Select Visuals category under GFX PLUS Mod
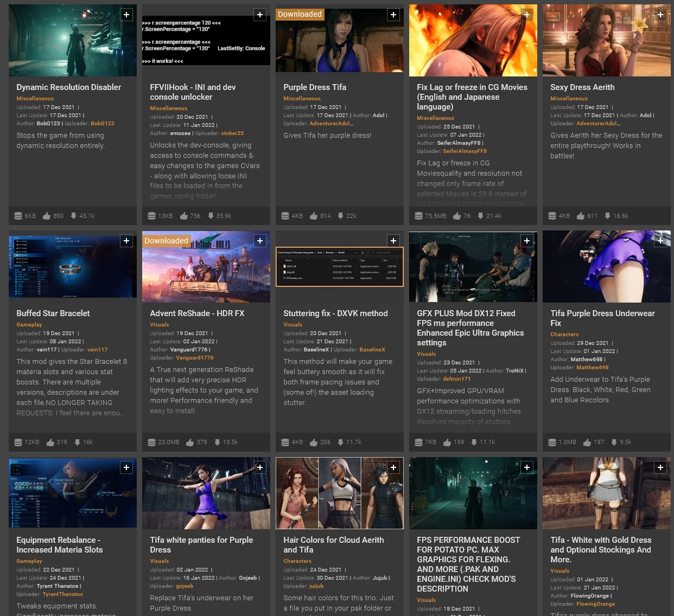The width and height of the screenshot is (674, 616). point(427,354)
